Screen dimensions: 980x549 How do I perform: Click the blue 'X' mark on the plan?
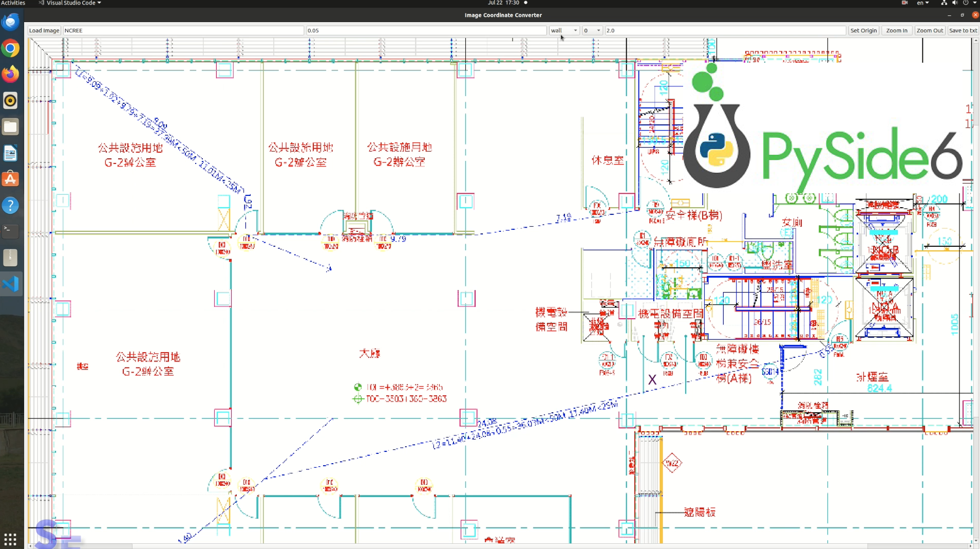coord(652,380)
